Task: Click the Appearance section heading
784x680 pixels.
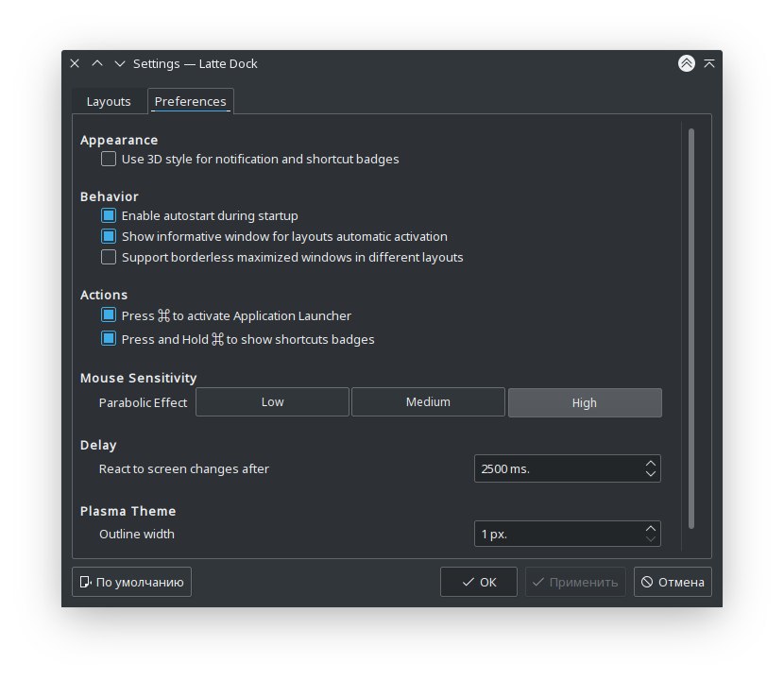Action: point(119,140)
